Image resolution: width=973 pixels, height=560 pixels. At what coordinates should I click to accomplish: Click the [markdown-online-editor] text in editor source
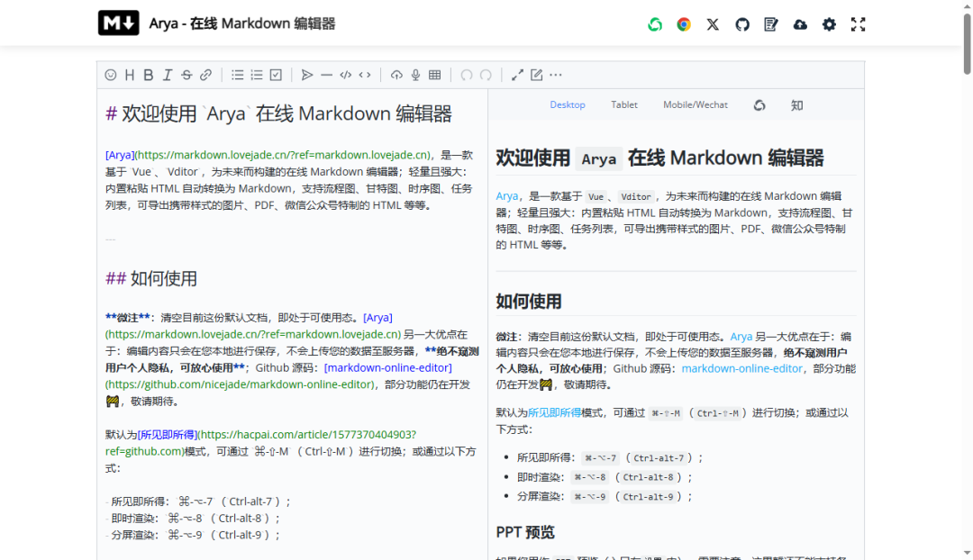387,367
